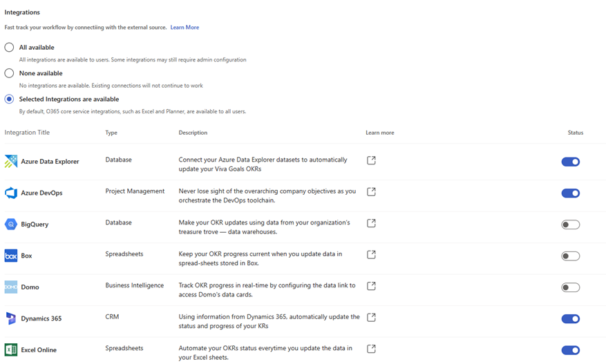Click the Dynamics 365 integration name
This screenshot has height=364, width=606.
[x=41, y=318]
